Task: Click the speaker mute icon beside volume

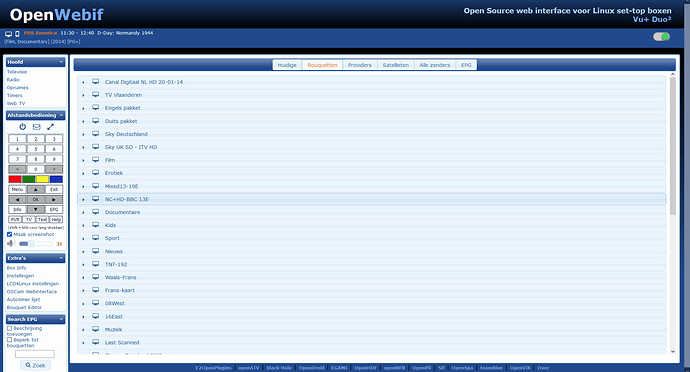Action: [x=10, y=243]
